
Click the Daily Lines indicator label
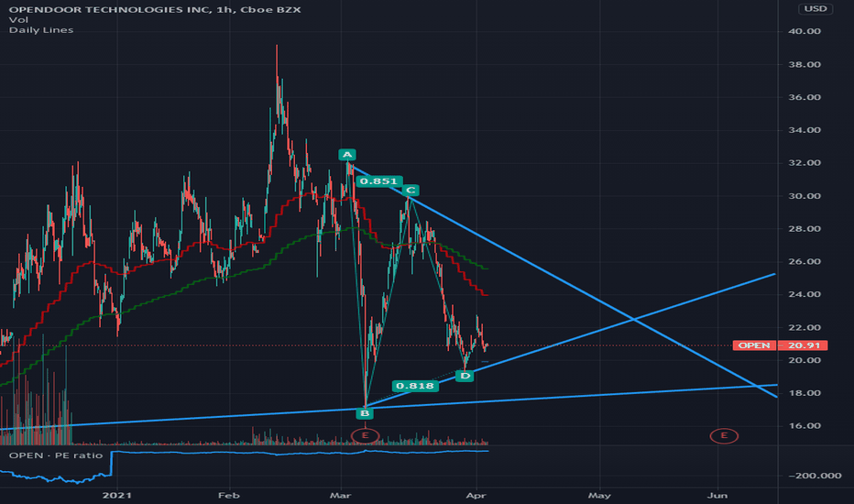pos(41,30)
